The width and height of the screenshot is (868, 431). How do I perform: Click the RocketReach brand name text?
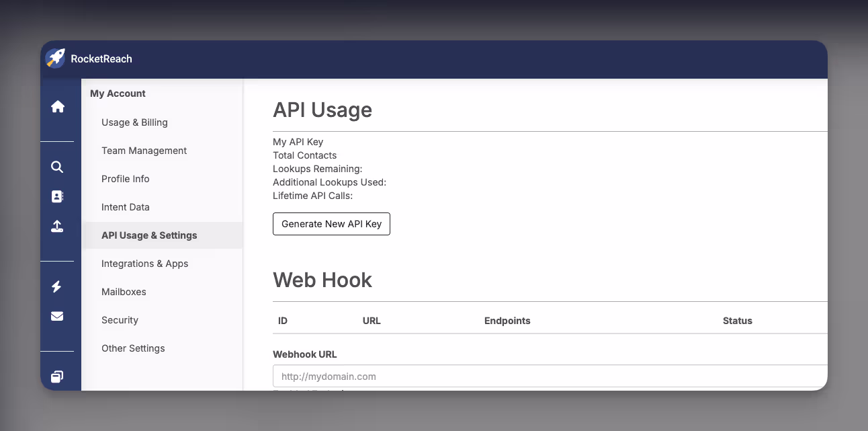coord(101,58)
